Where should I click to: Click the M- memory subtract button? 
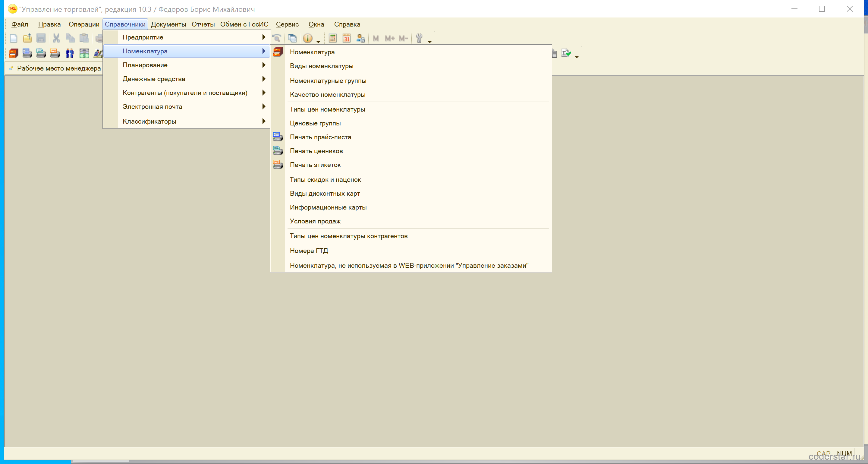click(x=403, y=38)
